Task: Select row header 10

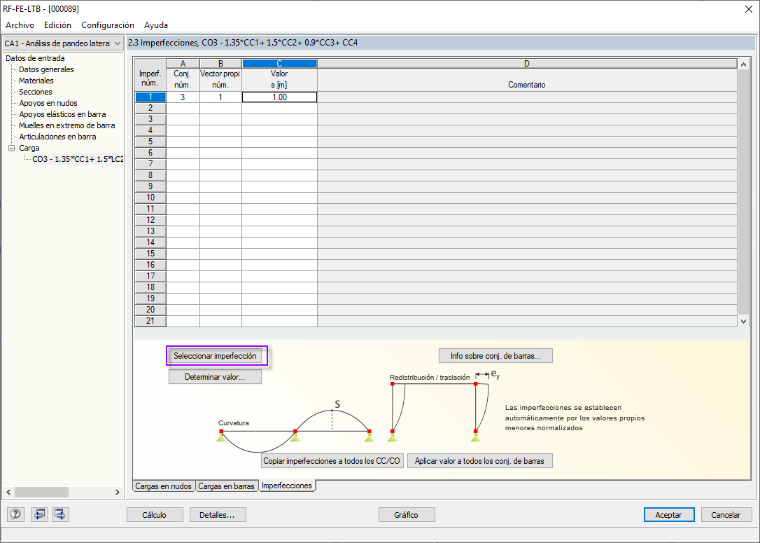Action: (x=150, y=197)
